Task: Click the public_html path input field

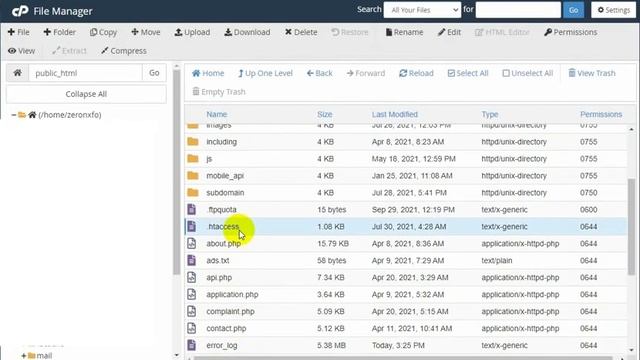Action: tap(85, 73)
